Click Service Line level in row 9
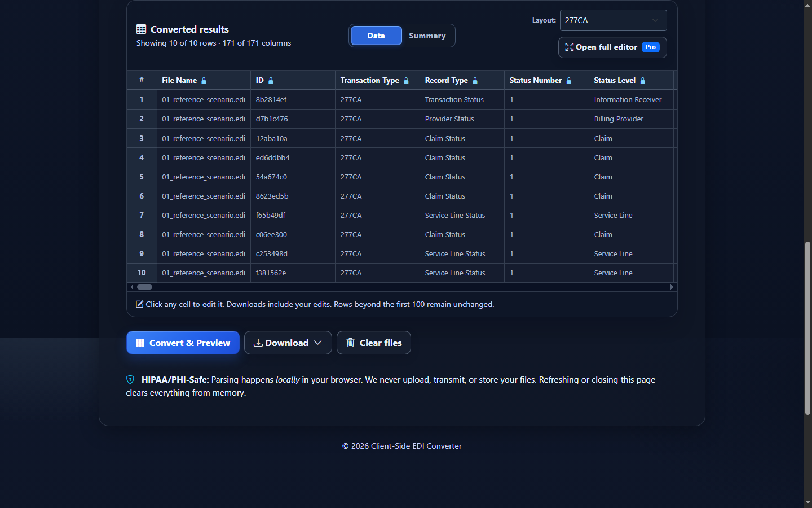The width and height of the screenshot is (812, 508). point(631,253)
